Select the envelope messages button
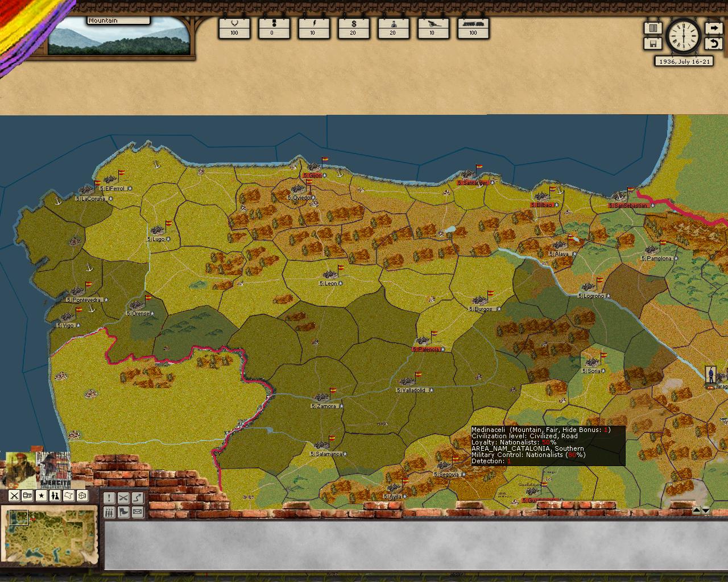The image size is (728, 582). [x=137, y=512]
